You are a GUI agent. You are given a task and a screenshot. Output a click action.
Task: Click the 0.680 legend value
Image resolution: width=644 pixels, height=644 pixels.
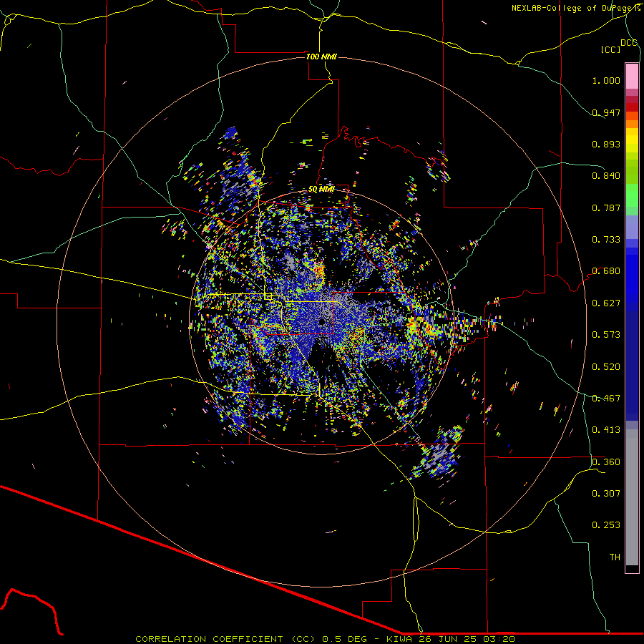tap(606, 271)
